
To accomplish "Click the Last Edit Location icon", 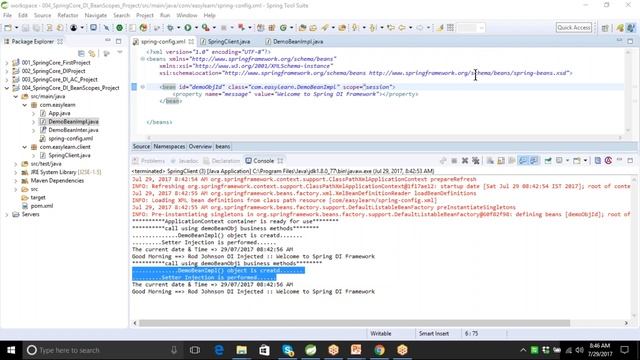I will click(391, 28).
